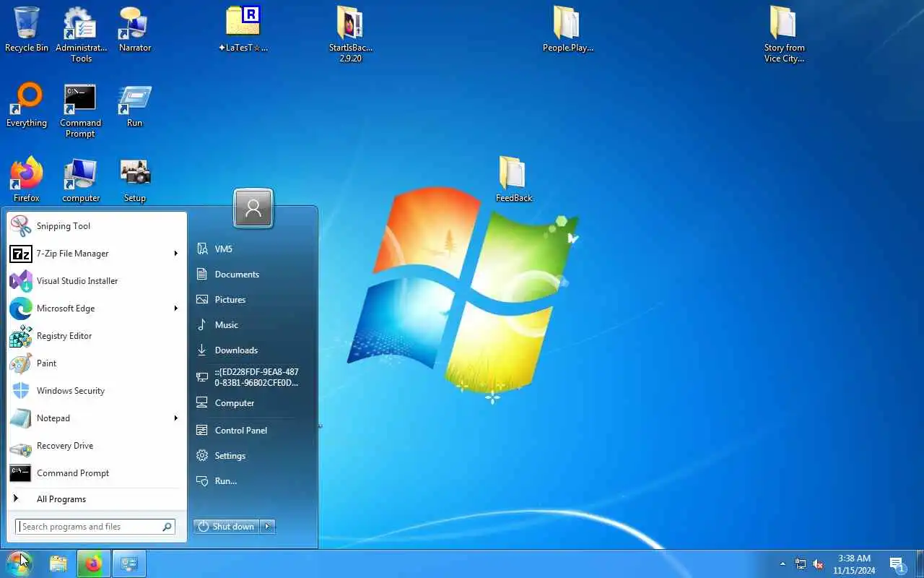Viewport: 924px width, 578px height.
Task: Open Music from Start menu
Action: pyautogui.click(x=253, y=325)
